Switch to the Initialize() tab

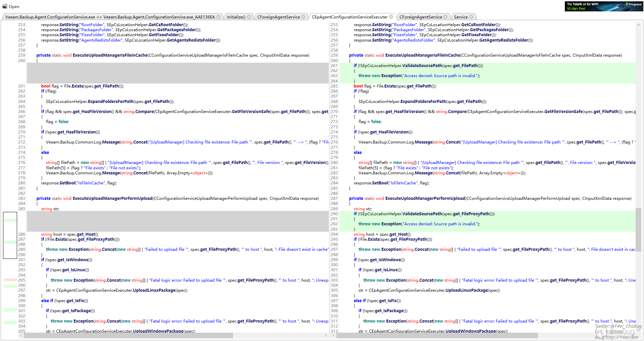tap(236, 17)
